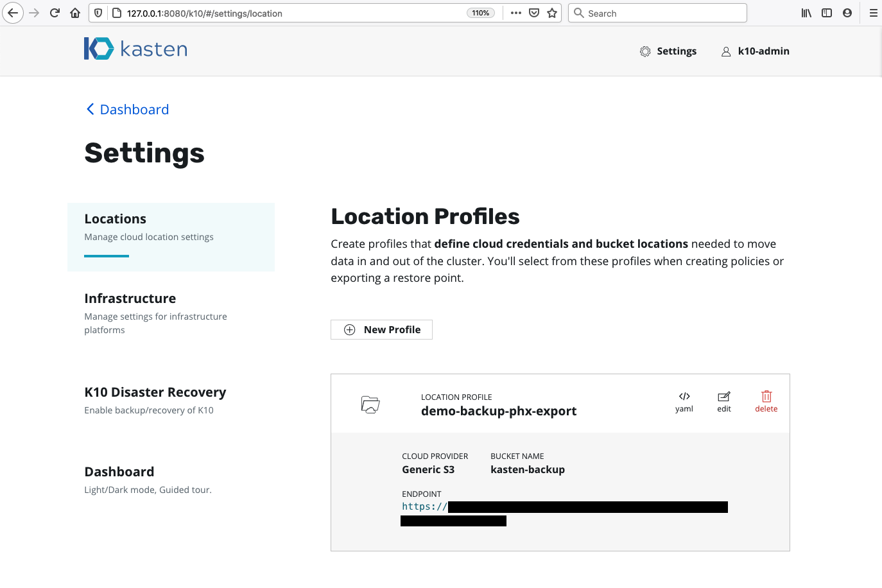Open the Firefox Library panel
The height and width of the screenshot is (588, 882).
(806, 13)
